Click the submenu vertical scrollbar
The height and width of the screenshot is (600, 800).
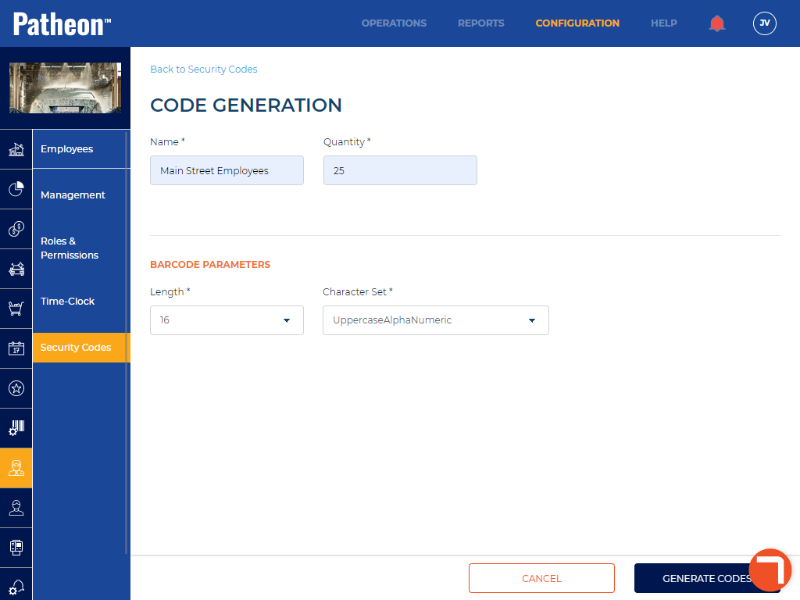[x=126, y=342]
